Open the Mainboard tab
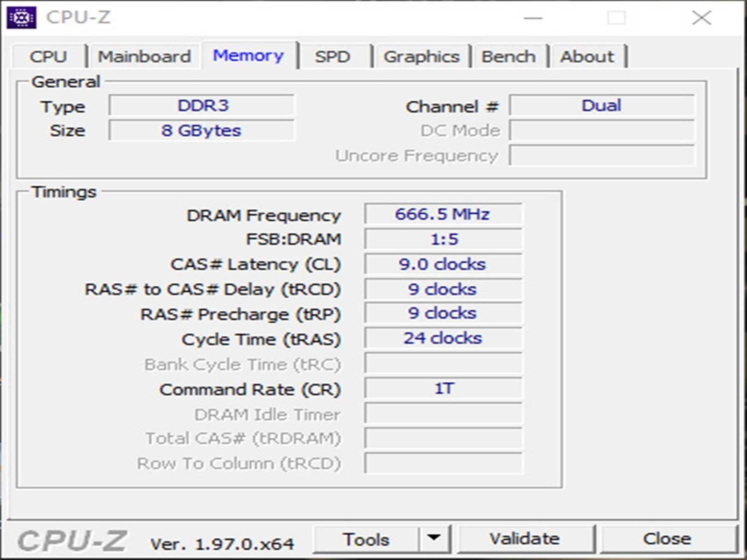 [x=144, y=56]
